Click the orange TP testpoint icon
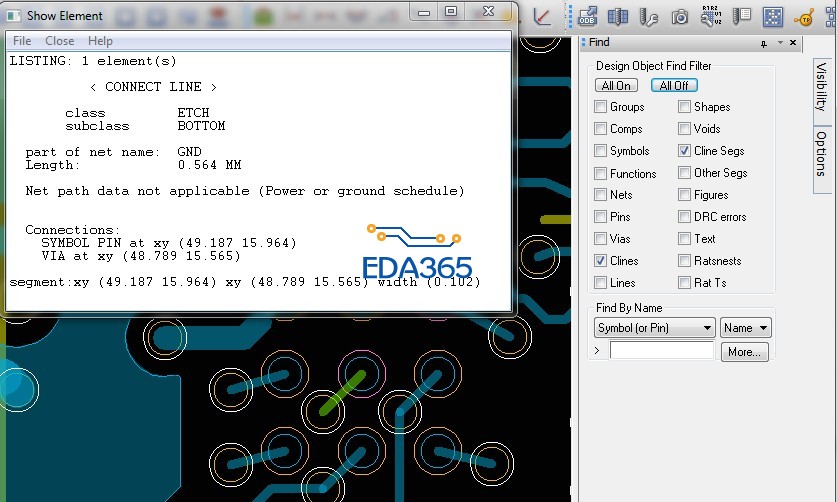 pyautogui.click(x=803, y=19)
